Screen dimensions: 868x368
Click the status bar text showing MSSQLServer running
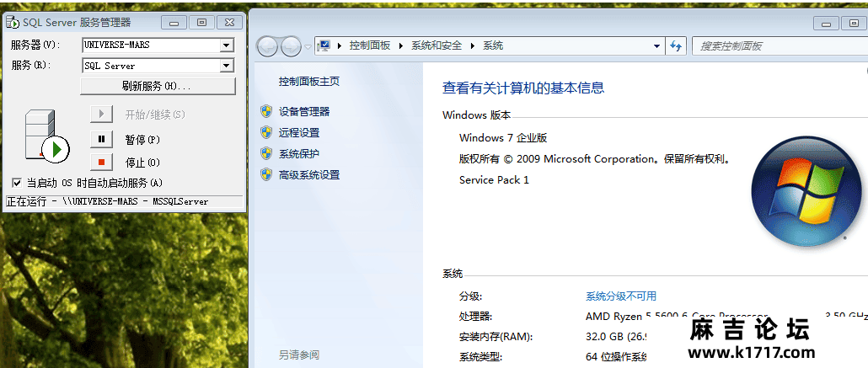[107, 201]
